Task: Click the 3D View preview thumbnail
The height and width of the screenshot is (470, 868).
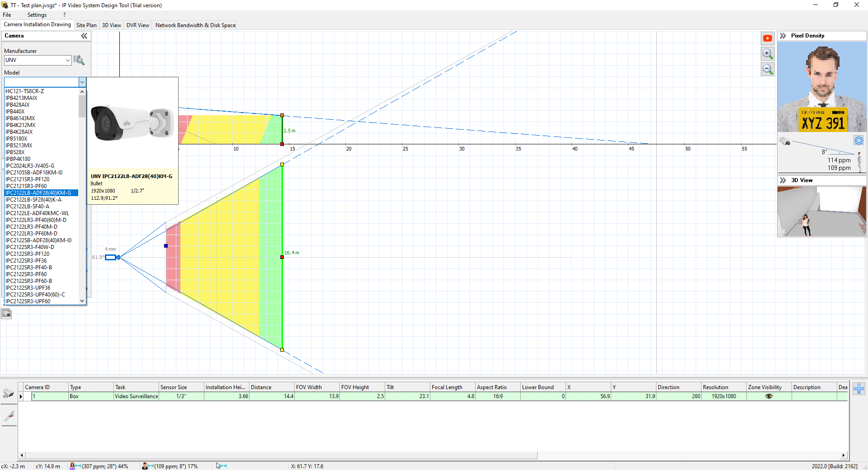Action: pos(821,211)
